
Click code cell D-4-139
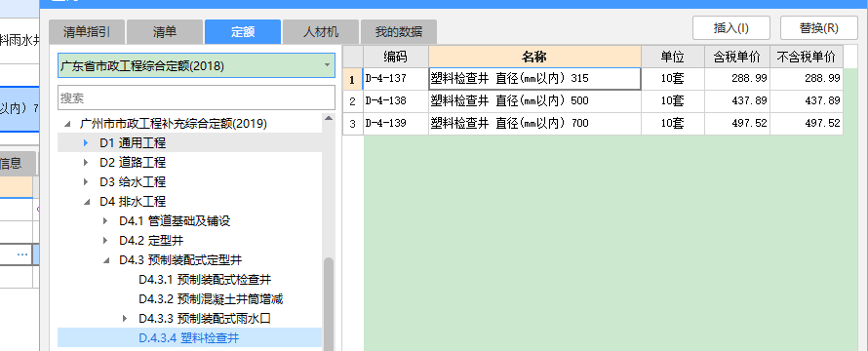[396, 124]
